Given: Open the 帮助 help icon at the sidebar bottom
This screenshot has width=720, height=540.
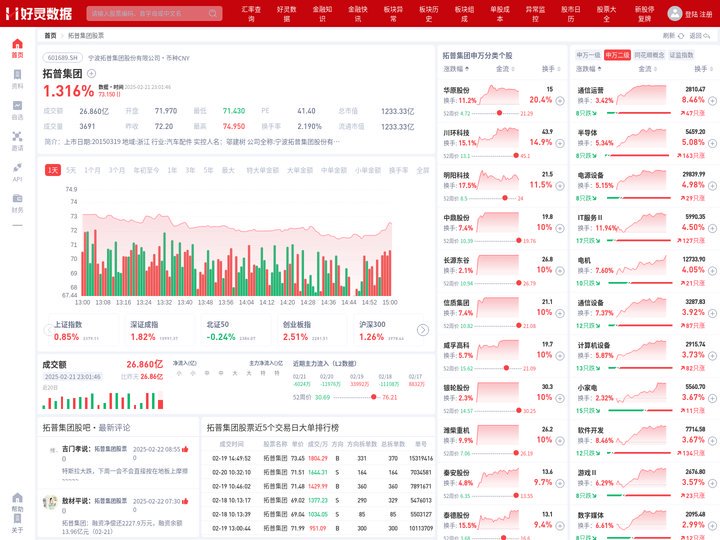Looking at the screenshot, I should (17, 498).
